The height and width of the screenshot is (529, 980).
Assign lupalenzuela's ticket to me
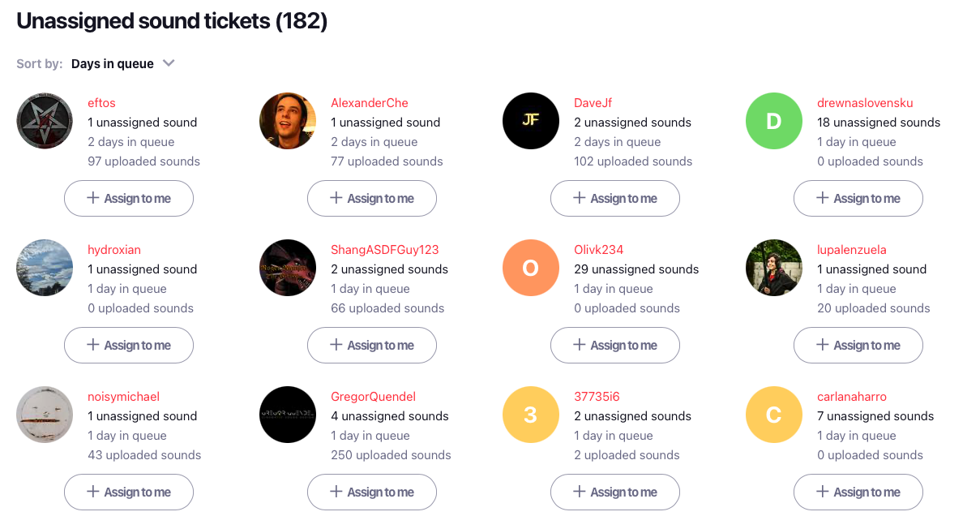coord(858,346)
